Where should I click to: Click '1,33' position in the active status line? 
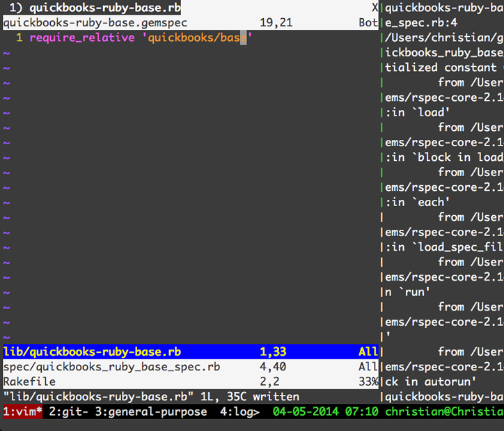(273, 352)
